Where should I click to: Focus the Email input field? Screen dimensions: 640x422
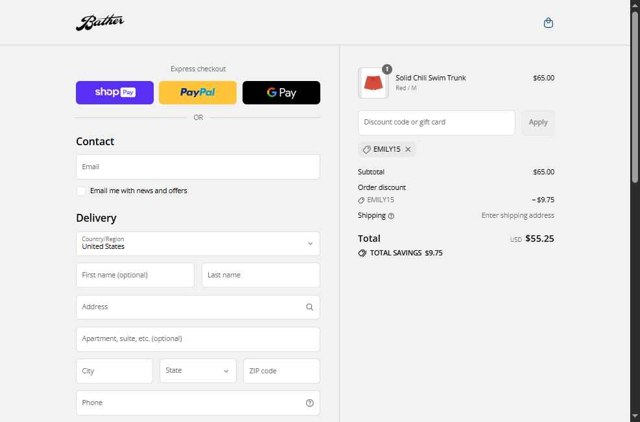[198, 167]
